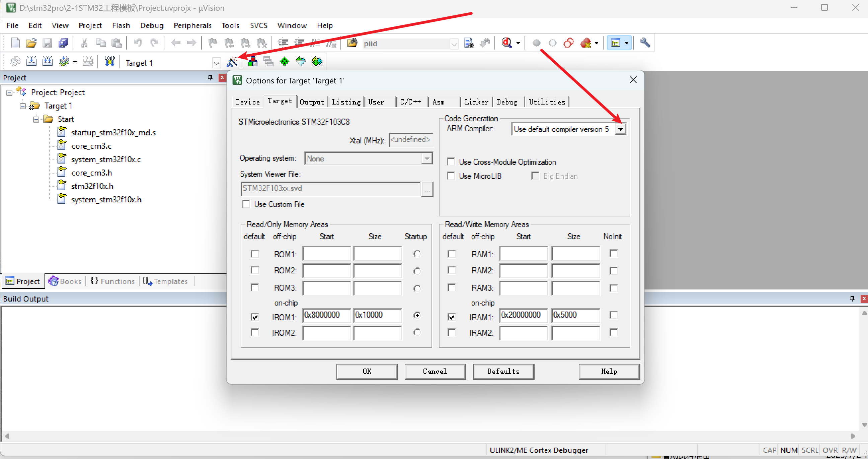Click the Translate file icon
The width and height of the screenshot is (868, 459).
15,62
